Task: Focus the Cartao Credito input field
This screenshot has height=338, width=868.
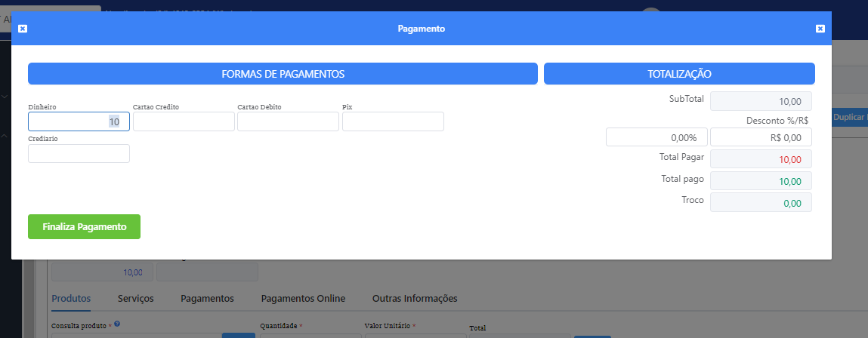Action: [184, 121]
